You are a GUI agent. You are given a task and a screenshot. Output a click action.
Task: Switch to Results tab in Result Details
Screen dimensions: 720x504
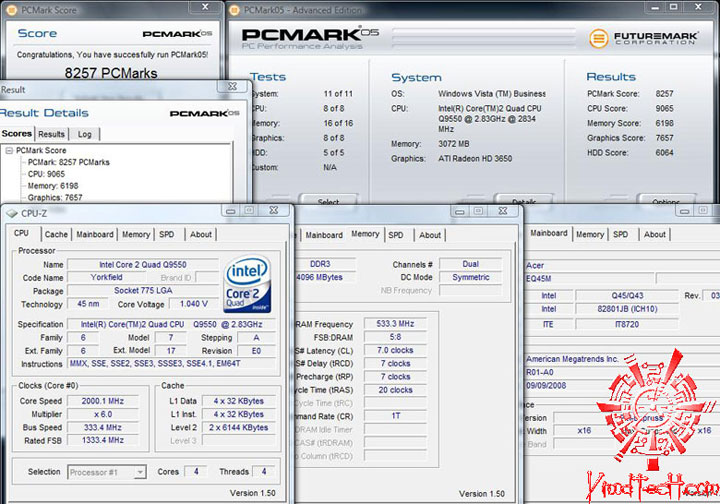(51, 134)
